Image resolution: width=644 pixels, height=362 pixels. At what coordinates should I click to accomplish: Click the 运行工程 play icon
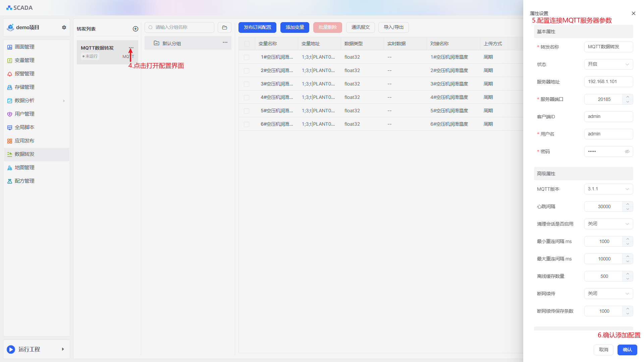(x=11, y=349)
